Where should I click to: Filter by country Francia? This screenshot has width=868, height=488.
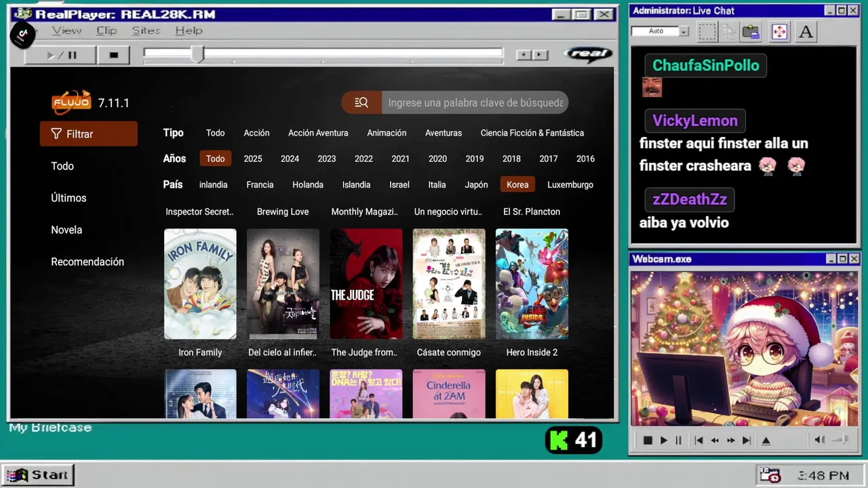point(260,184)
